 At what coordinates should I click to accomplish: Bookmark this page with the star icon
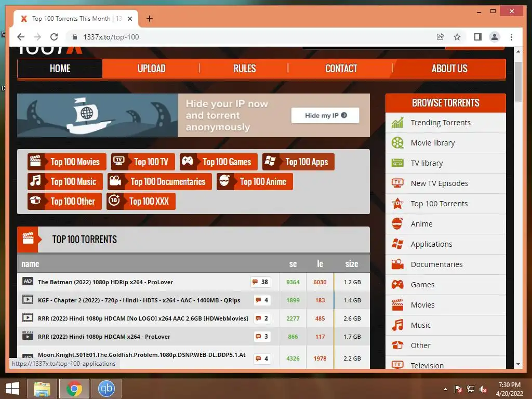click(457, 37)
